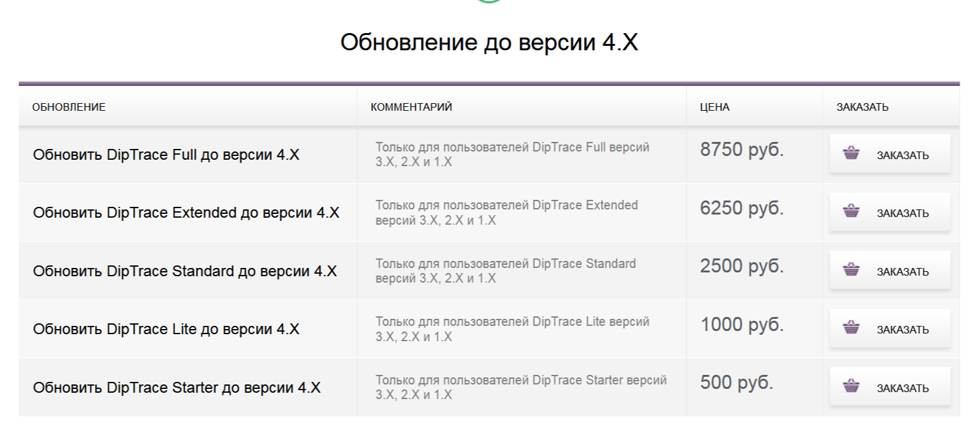The width and height of the screenshot is (980, 443).
Task: Click the heading 'Обновление до версии 4.X'
Action: [x=489, y=42]
